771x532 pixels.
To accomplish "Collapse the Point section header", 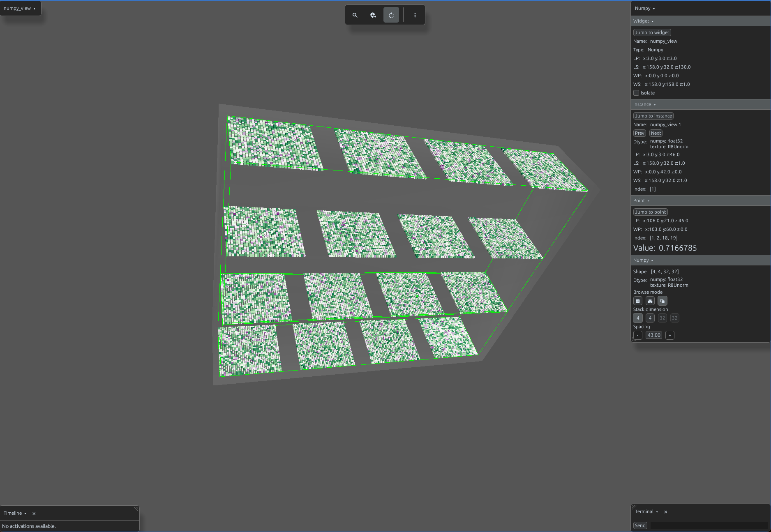I will click(641, 200).
